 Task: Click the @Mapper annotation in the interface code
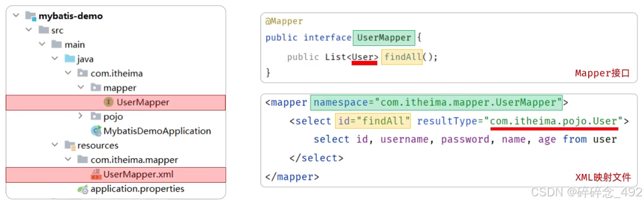click(284, 21)
